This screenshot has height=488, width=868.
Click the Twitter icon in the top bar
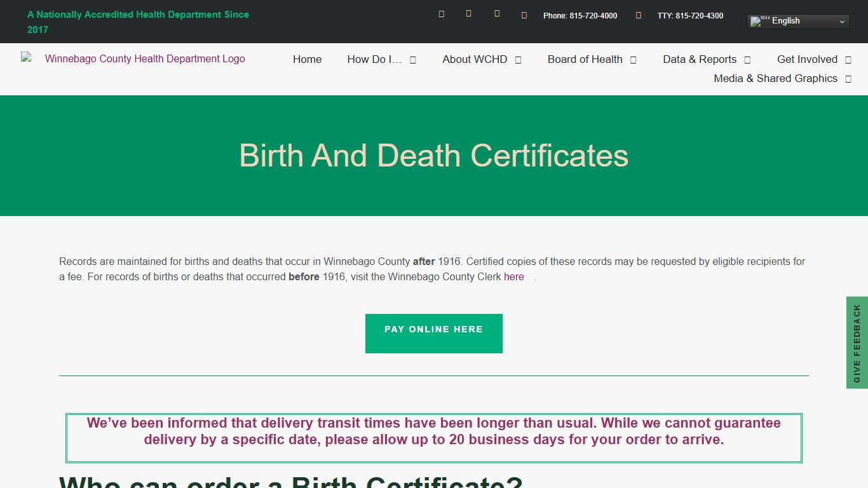click(468, 13)
